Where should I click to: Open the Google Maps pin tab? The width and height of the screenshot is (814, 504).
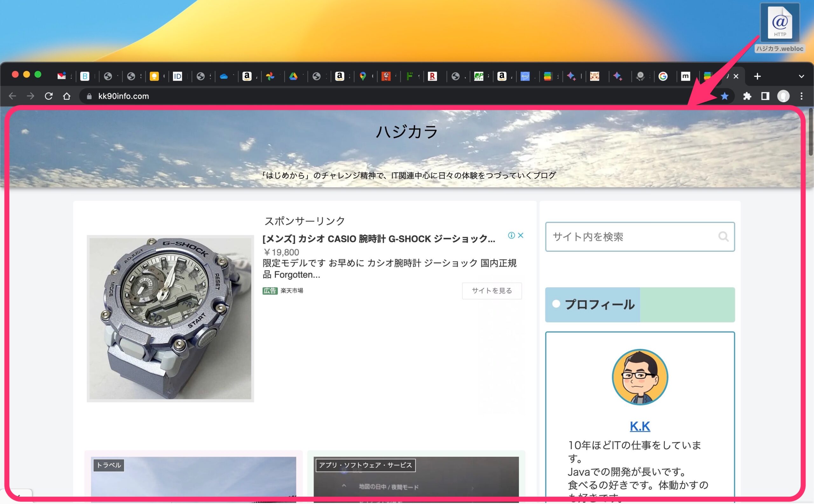pyautogui.click(x=363, y=76)
